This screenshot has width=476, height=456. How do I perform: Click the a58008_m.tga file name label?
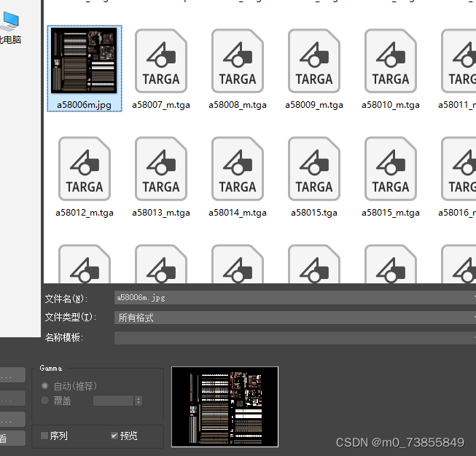(x=238, y=105)
